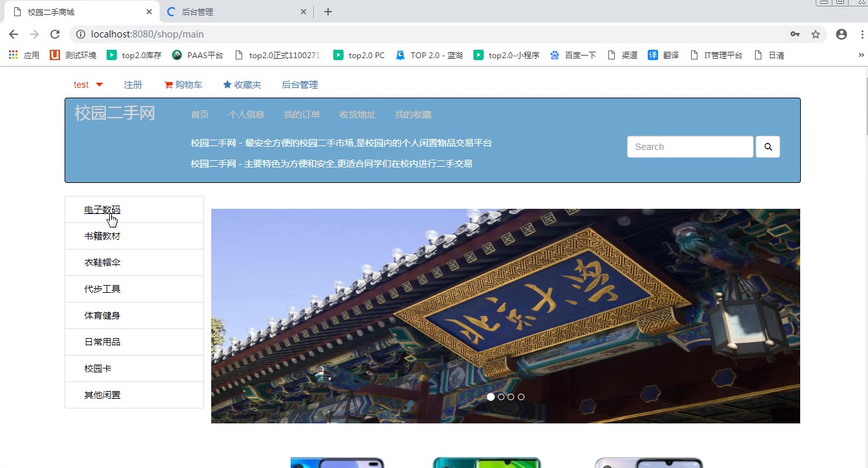Click into the Search input field
The height and width of the screenshot is (468, 868).
pos(690,147)
